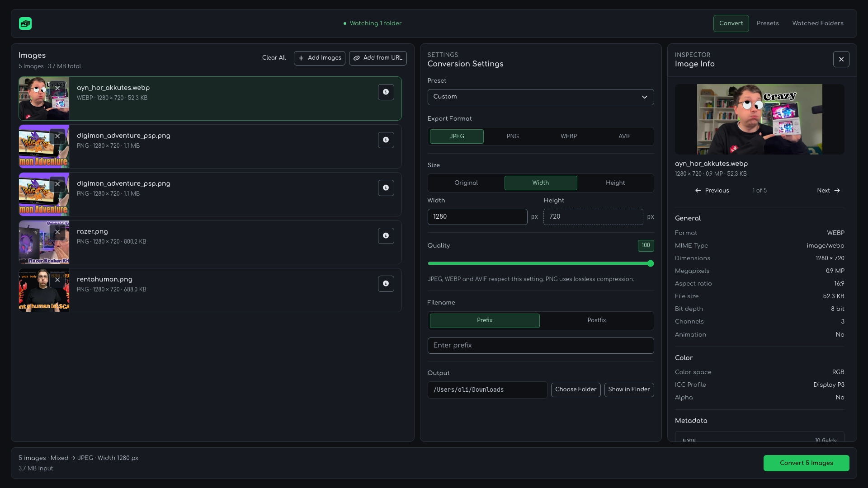Select the rentahuman.png row
The width and height of the screenshot is (868, 488).
tap(210, 290)
